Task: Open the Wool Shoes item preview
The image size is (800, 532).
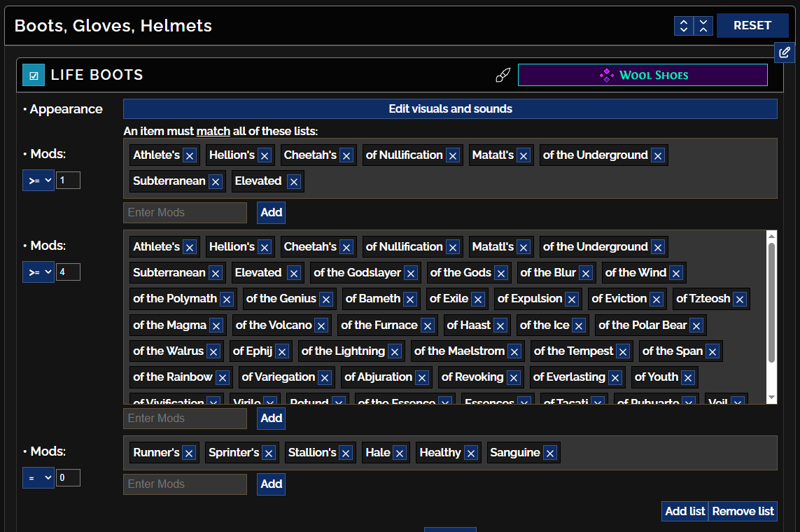Action: [x=643, y=75]
